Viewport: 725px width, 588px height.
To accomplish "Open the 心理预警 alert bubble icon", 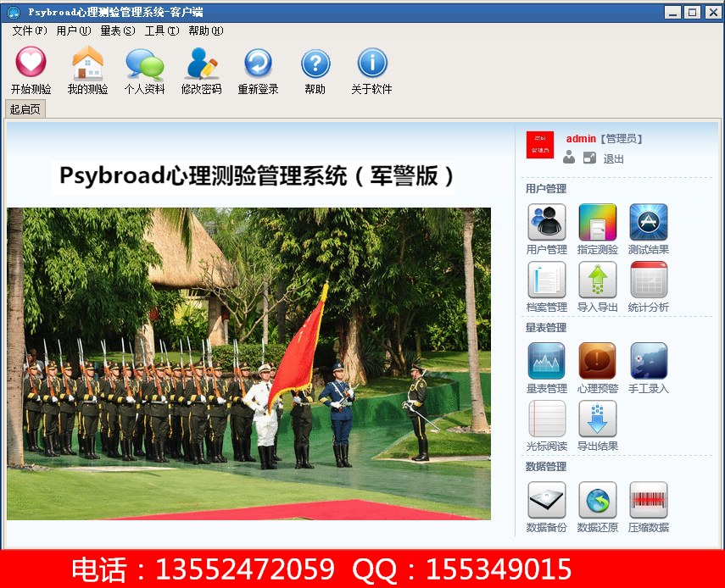I will tap(598, 361).
